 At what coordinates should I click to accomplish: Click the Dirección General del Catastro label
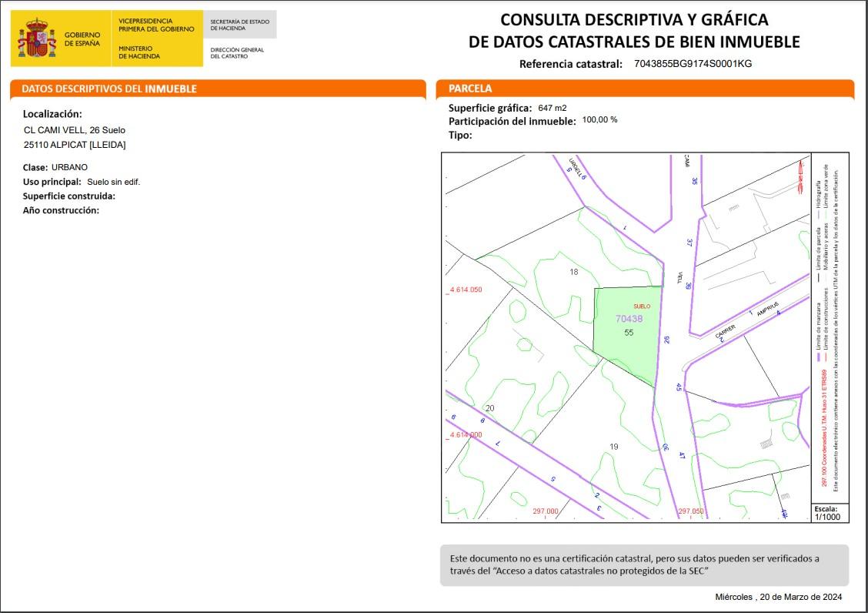click(237, 53)
